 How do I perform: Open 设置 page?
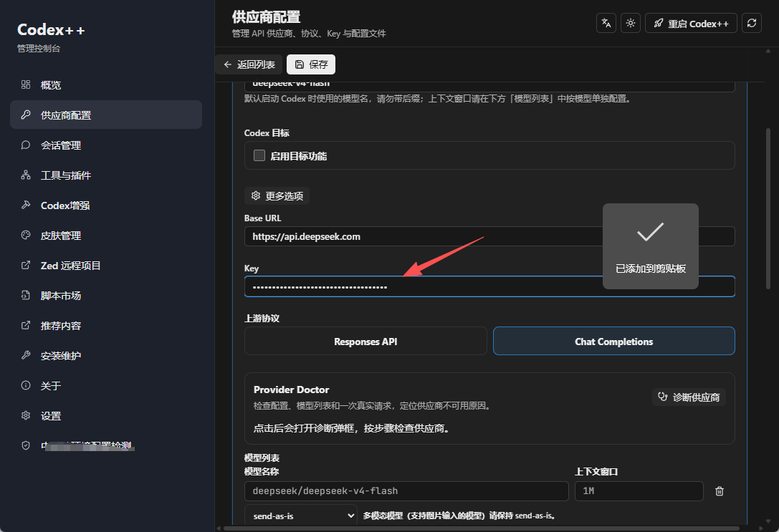pyautogui.click(x=106, y=416)
